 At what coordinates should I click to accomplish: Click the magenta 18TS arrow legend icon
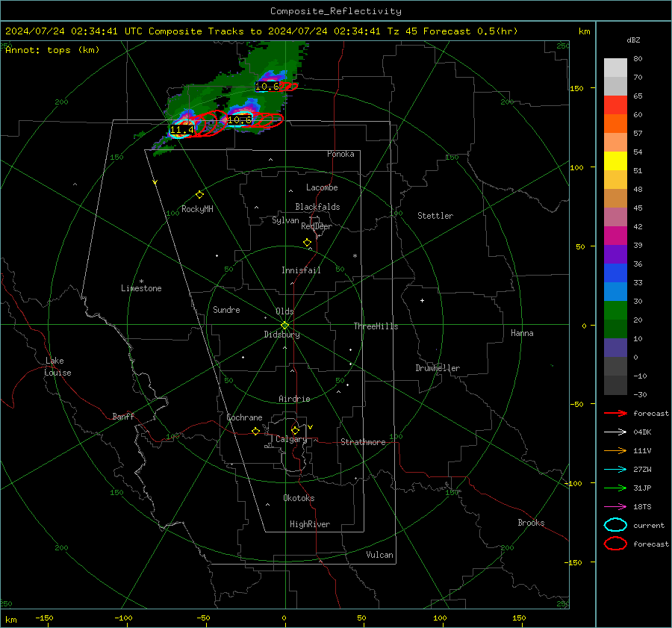pyautogui.click(x=615, y=507)
